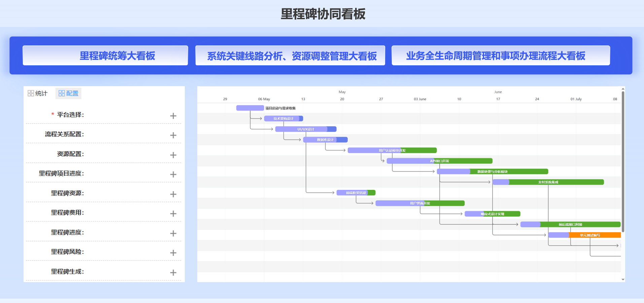Expand the 里程碑资源 section

[173, 194]
